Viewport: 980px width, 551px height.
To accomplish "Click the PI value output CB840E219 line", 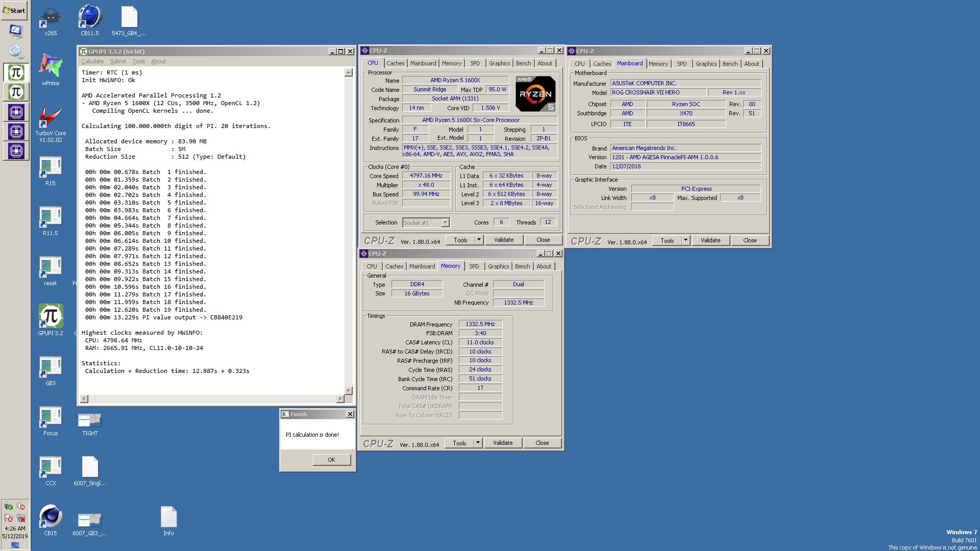I will pos(163,317).
